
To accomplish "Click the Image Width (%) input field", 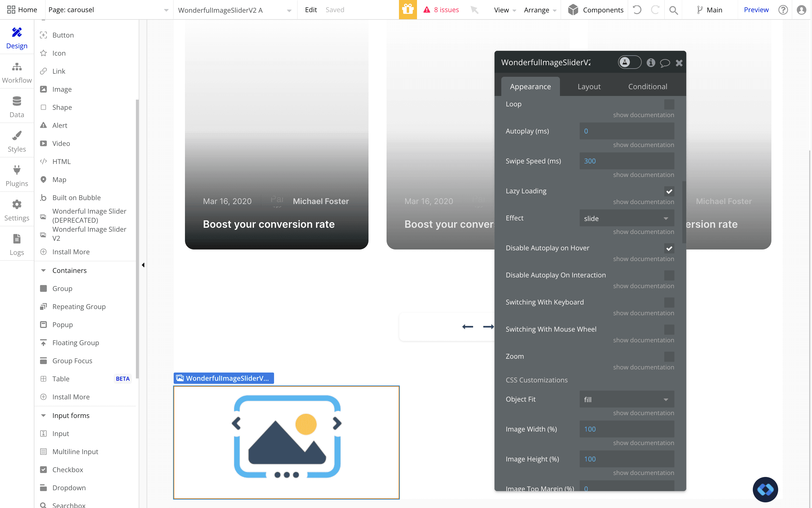I will pos(626,429).
